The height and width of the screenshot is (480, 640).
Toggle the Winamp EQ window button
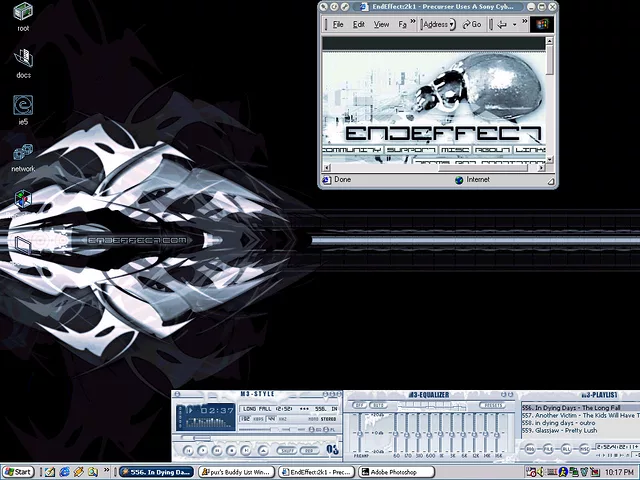315,429
